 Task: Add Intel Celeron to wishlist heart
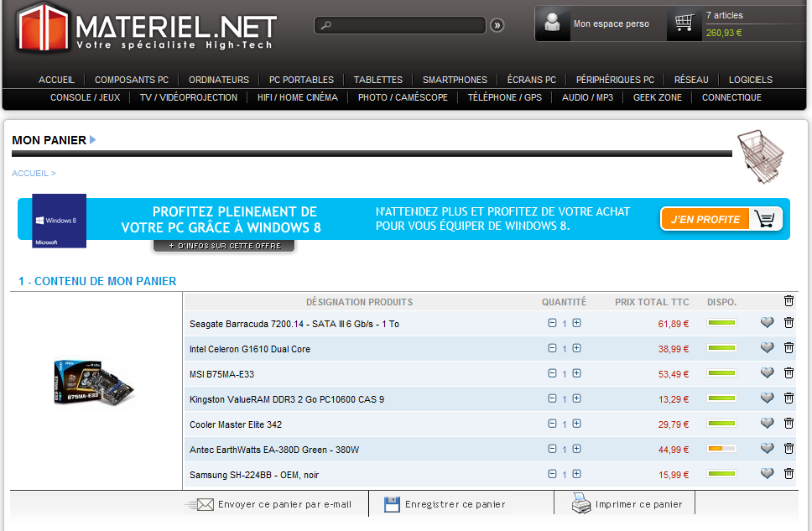pyautogui.click(x=767, y=348)
